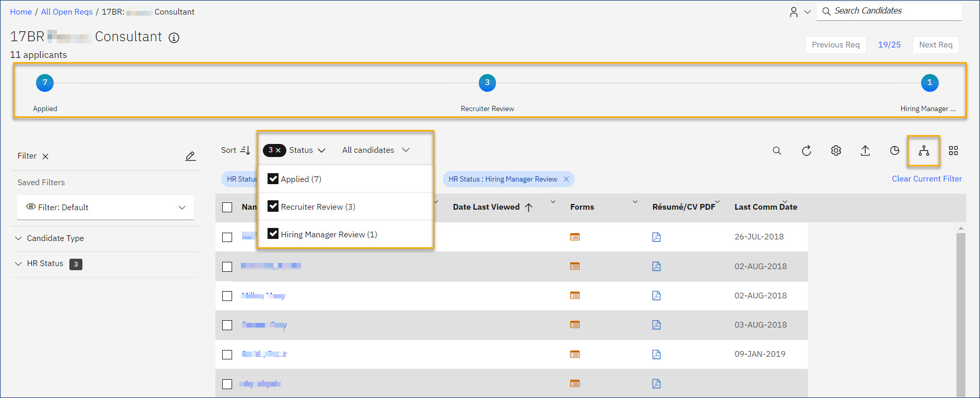Click the pencil edit filter icon
Screen dimensions: 980x398
click(x=190, y=156)
